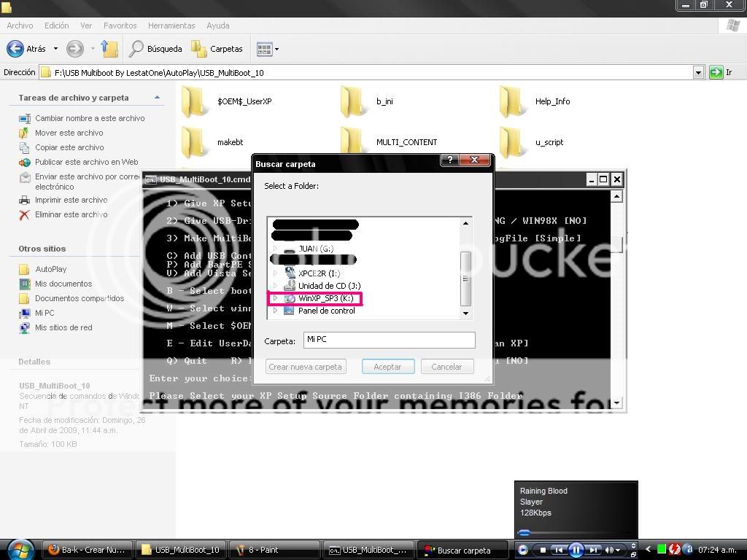Select Panel de control in tree
Screen dimensions: 747x560
pyautogui.click(x=326, y=311)
